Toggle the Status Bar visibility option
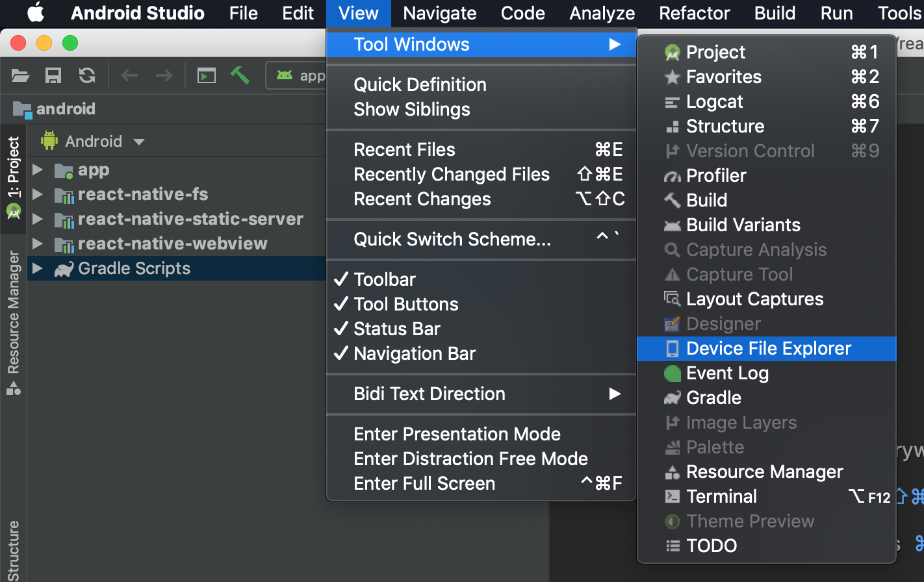This screenshot has width=924, height=582. pos(481,329)
